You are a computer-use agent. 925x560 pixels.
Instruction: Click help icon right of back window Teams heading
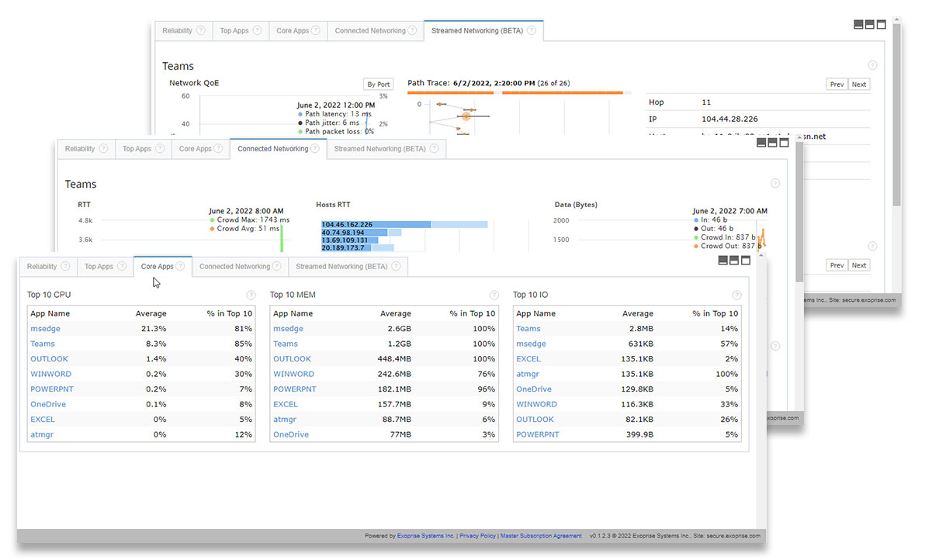(872, 65)
